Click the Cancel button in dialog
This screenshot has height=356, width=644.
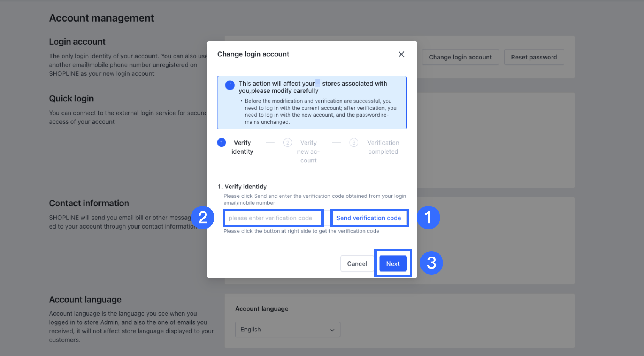357,264
